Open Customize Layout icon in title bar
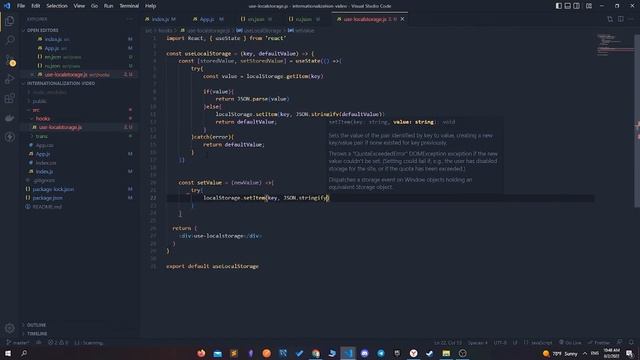The width and height of the screenshot is (640, 360). pyautogui.click(x=589, y=6)
